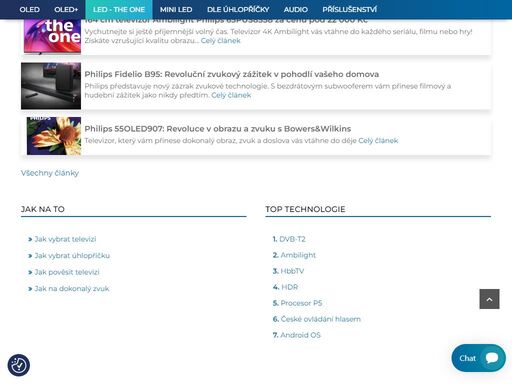512x384 pixels.
Task: Open cookie preferences icon
Action: (x=19, y=365)
